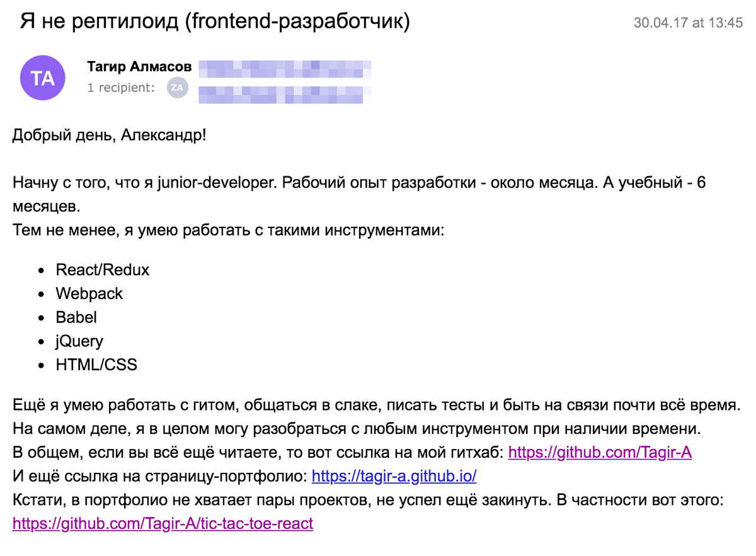
Task: Expand the "1 recipient:" details
Action: coord(120,88)
